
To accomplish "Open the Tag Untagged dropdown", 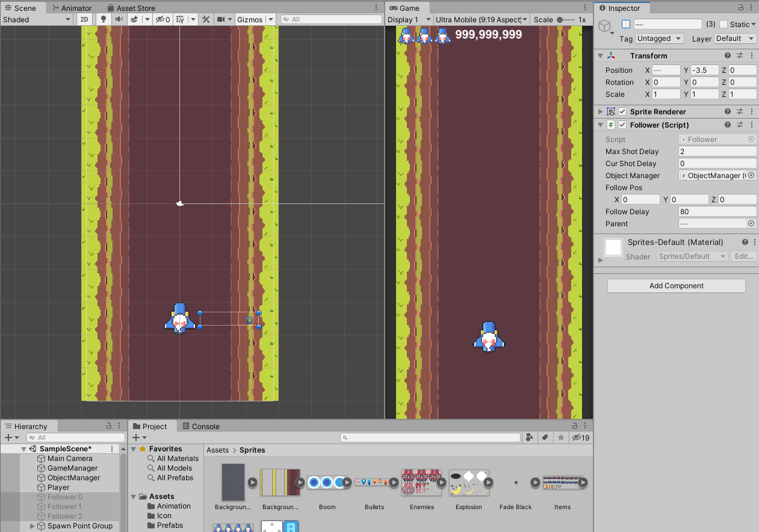I will point(660,39).
